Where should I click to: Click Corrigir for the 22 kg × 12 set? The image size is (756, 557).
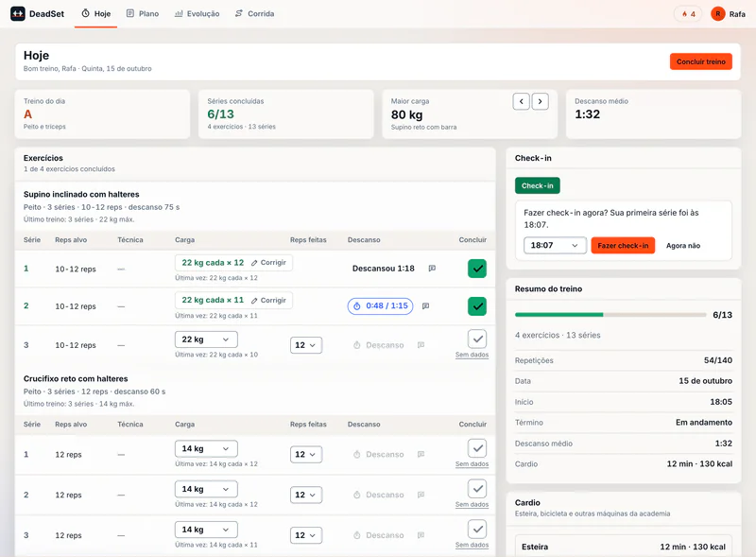coord(268,263)
